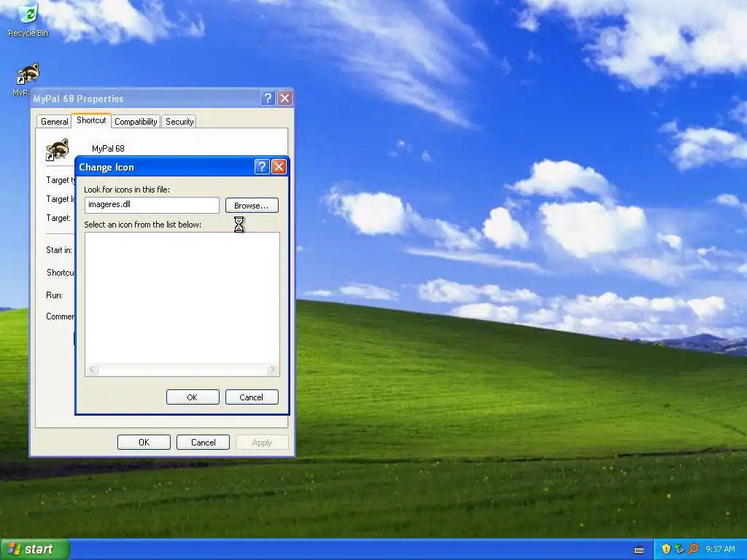
Task: Open the Start menu
Action: click(x=35, y=549)
